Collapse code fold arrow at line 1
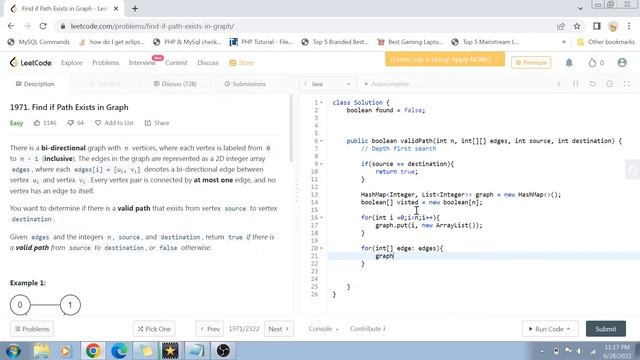Image resolution: width=640 pixels, height=360 pixels. click(x=321, y=102)
